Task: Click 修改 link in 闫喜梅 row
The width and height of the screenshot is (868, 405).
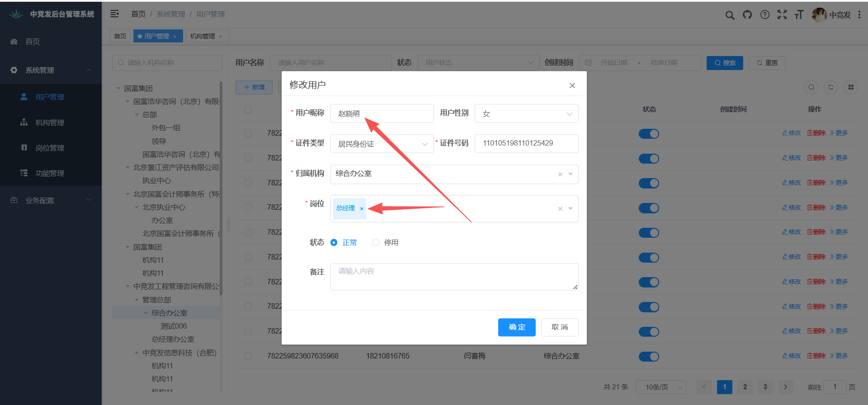Action: [792, 356]
